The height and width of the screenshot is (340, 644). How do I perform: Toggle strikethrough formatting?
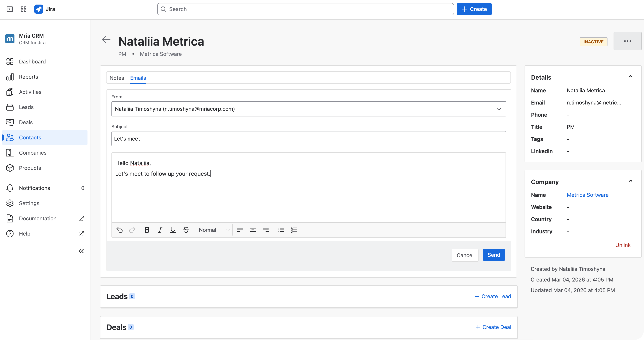[x=186, y=230]
